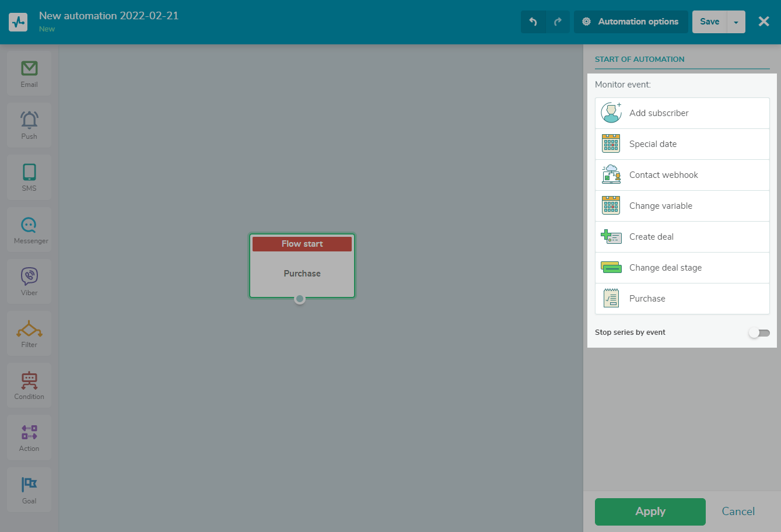
Task: Choose the Viber block in the sidebar
Action: tap(29, 281)
